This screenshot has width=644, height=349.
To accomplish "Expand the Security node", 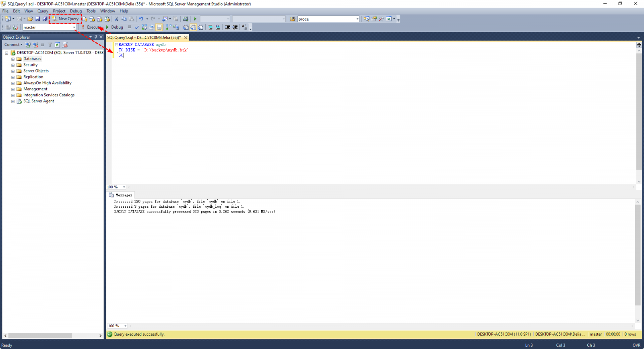I will (x=13, y=65).
